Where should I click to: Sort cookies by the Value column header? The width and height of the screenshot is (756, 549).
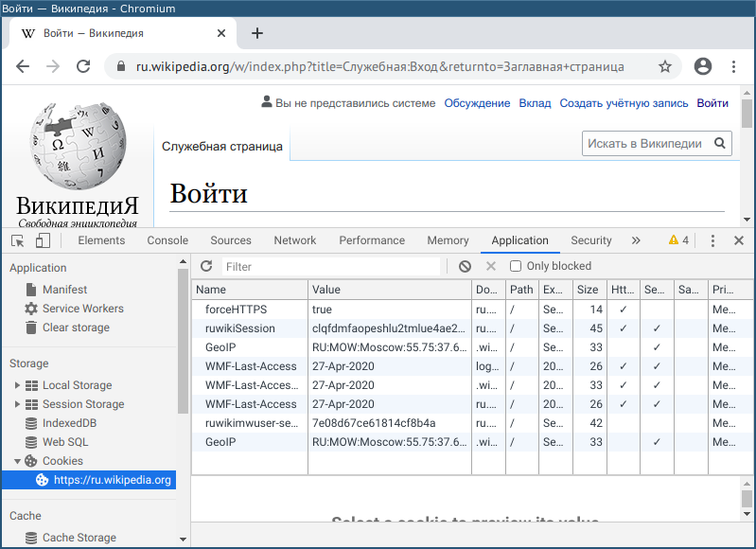[390, 290]
